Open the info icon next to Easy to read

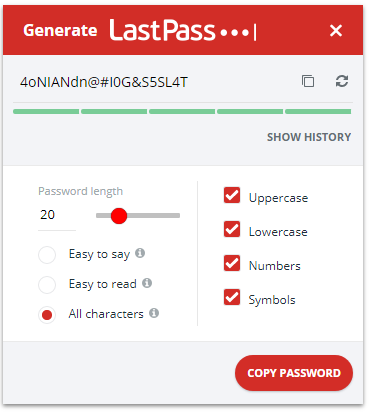pos(147,283)
